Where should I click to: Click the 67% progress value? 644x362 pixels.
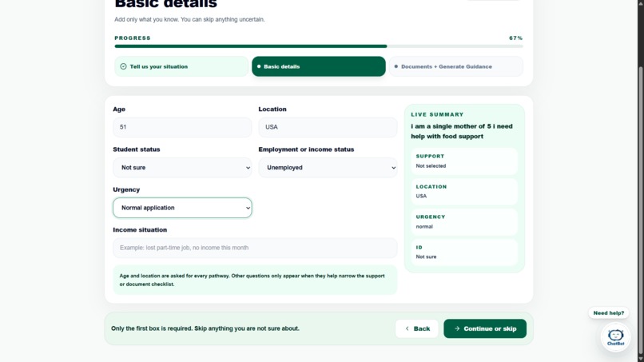(x=516, y=38)
